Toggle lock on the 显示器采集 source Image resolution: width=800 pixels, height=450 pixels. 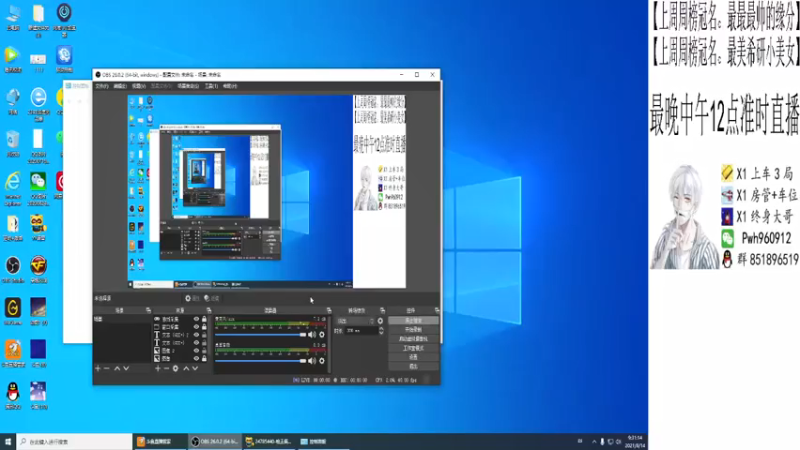(x=204, y=319)
